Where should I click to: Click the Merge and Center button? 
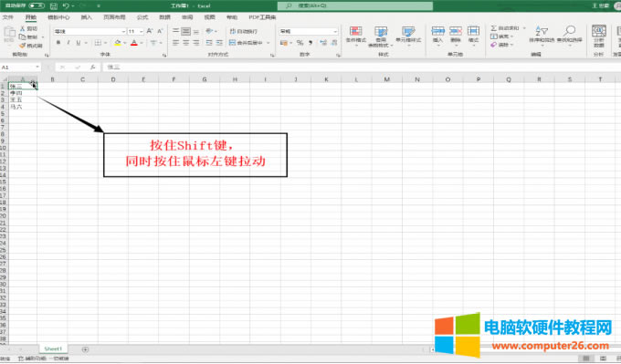[247, 42]
